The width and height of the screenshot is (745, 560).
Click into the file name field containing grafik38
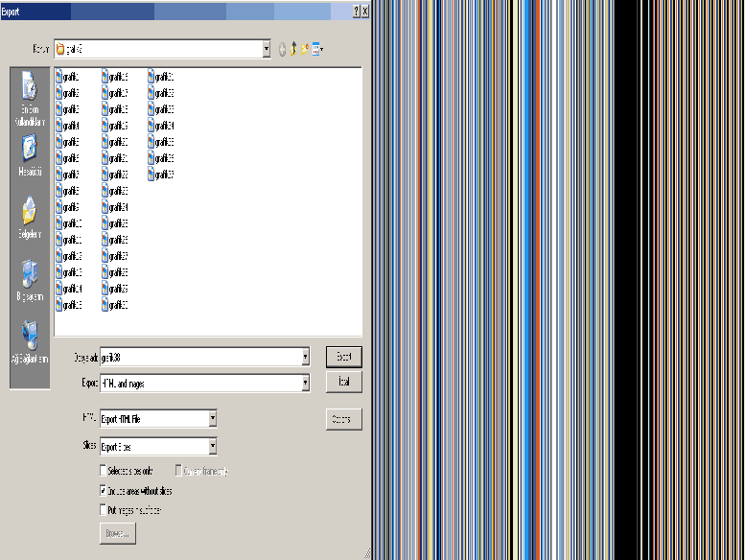200,357
